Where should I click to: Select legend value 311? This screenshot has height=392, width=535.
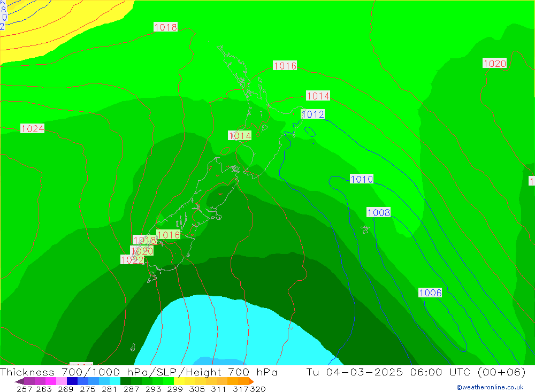click(x=218, y=389)
